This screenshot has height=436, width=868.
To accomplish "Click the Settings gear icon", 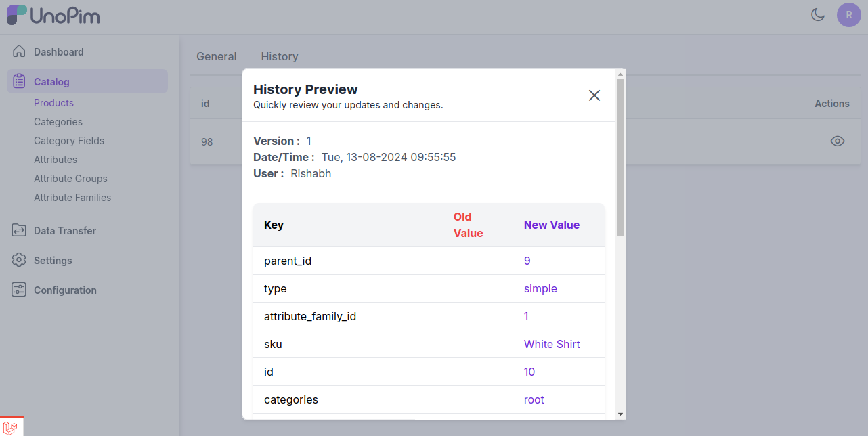I will coord(19,260).
